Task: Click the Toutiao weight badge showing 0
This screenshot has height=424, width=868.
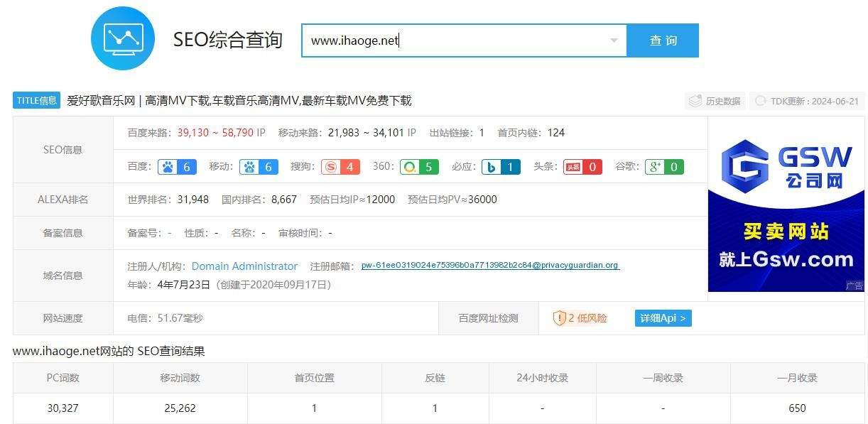Action: (x=582, y=167)
